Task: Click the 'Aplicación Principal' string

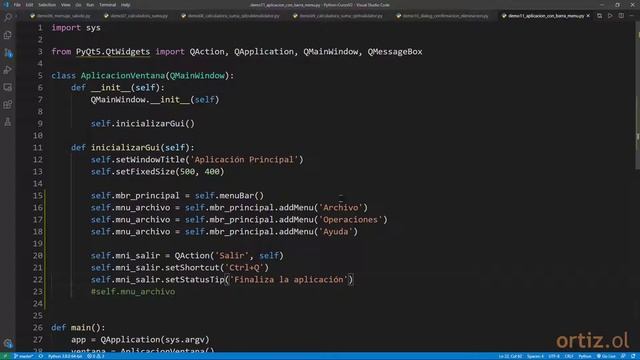Action: pos(244,160)
